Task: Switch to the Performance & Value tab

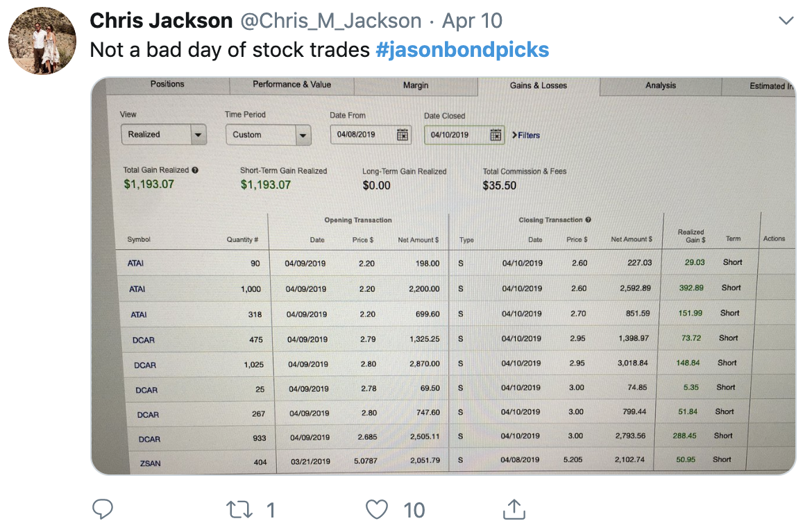Action: click(x=291, y=85)
